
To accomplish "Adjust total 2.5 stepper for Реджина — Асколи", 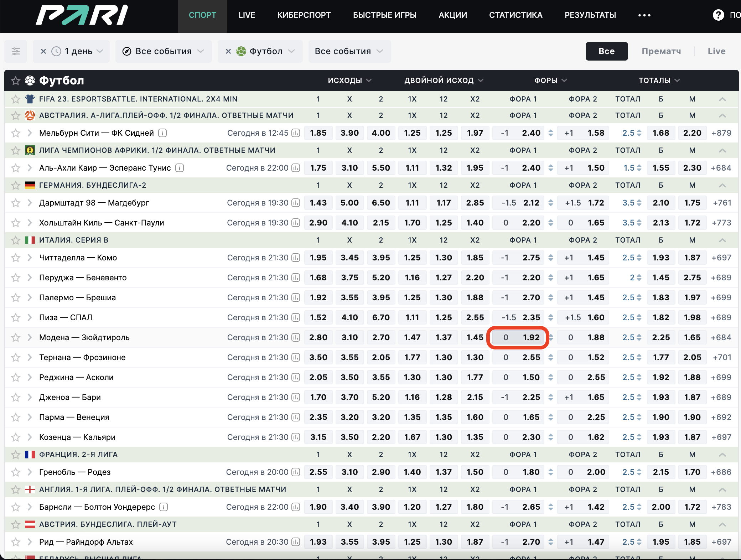I will click(x=639, y=377).
